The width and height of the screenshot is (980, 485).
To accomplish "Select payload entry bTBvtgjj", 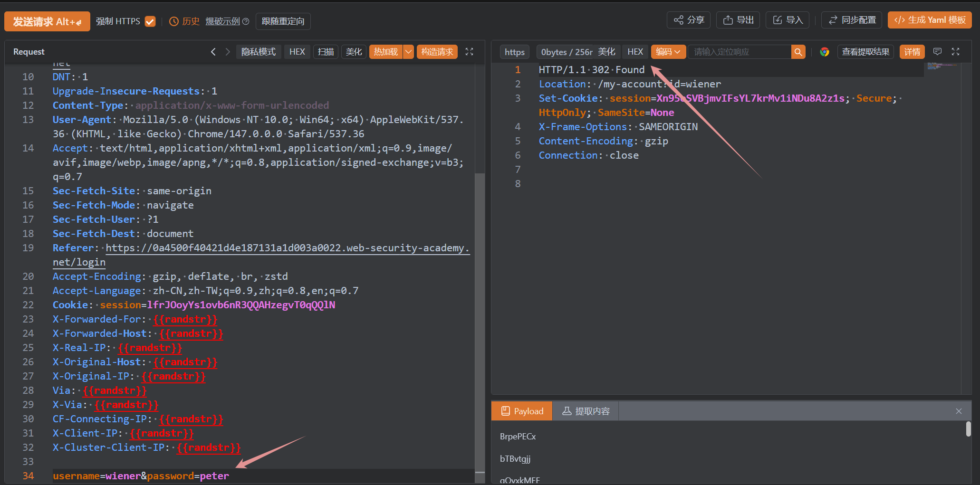I will pos(515,459).
